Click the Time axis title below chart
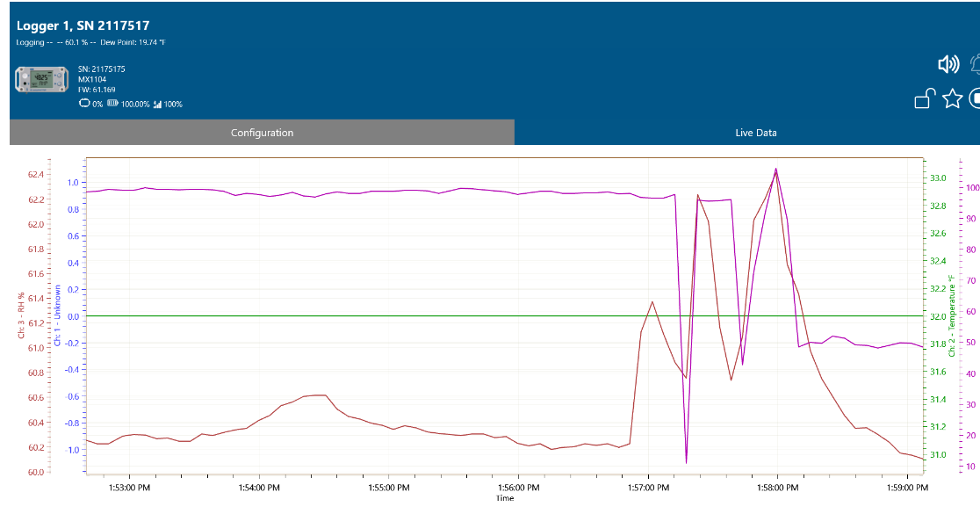 coord(504,498)
